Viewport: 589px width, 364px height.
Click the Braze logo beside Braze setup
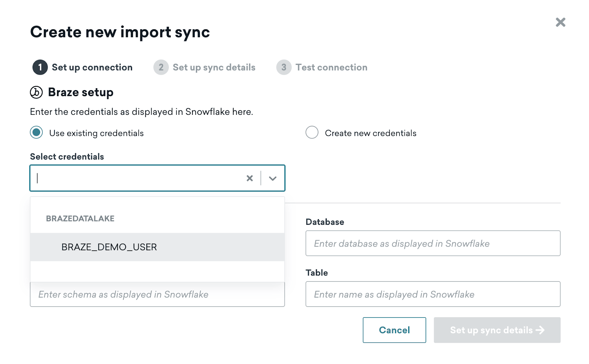[x=36, y=92]
